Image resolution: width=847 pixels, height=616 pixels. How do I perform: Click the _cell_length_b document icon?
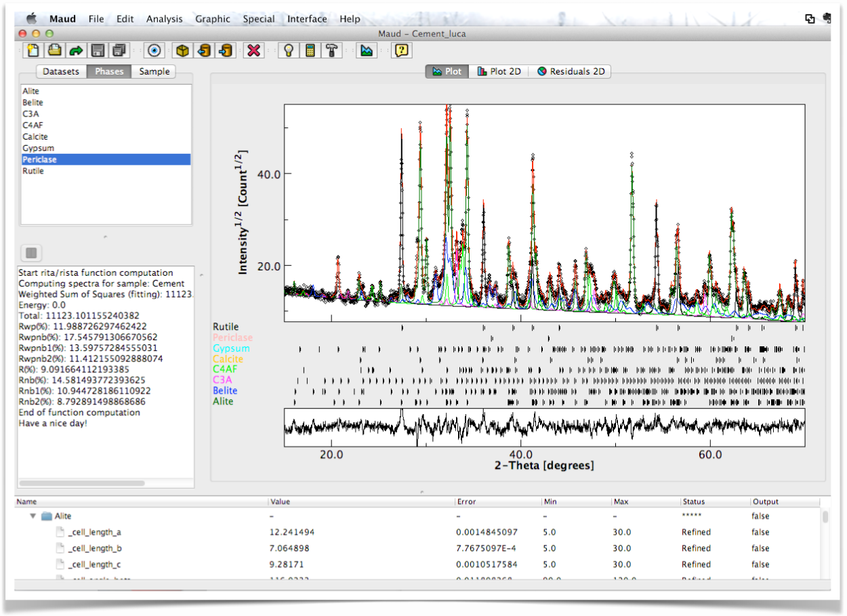[60, 549]
